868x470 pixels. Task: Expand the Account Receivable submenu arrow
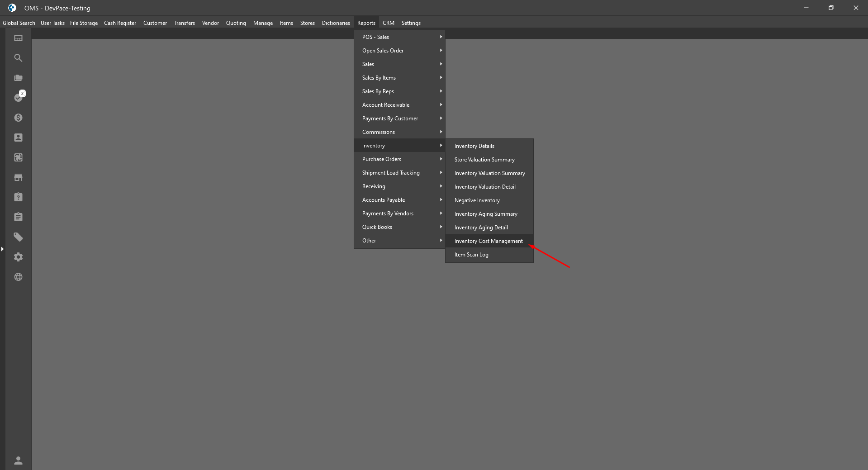[441, 104]
